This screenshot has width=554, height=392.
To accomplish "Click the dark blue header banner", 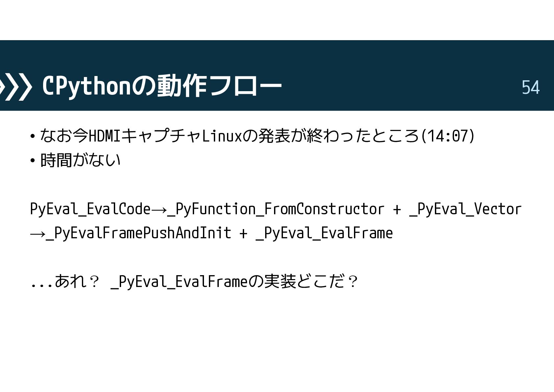I will pos(277,75).
